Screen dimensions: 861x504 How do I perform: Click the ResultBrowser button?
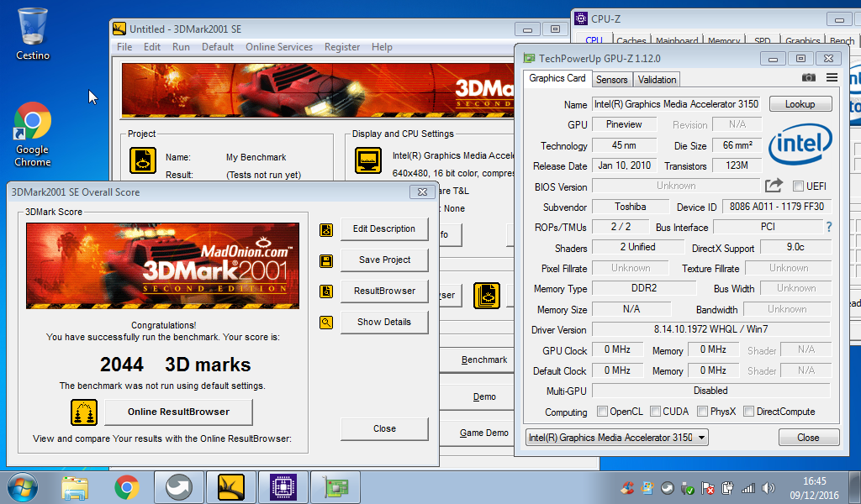point(384,291)
